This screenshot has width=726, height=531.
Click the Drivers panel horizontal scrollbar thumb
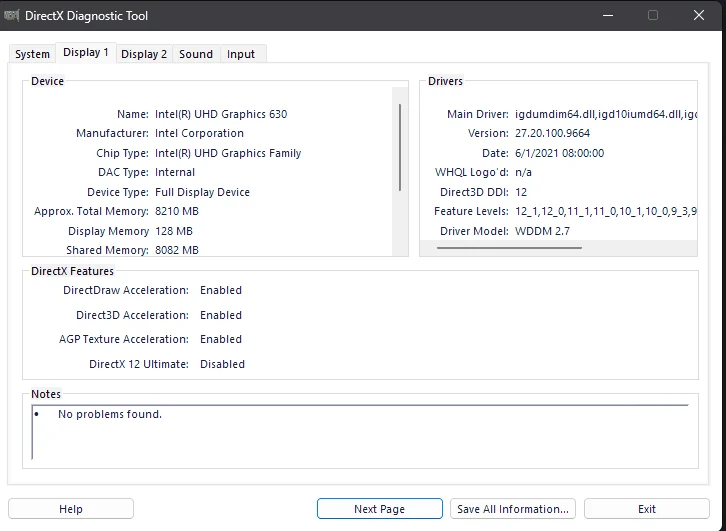pos(509,248)
